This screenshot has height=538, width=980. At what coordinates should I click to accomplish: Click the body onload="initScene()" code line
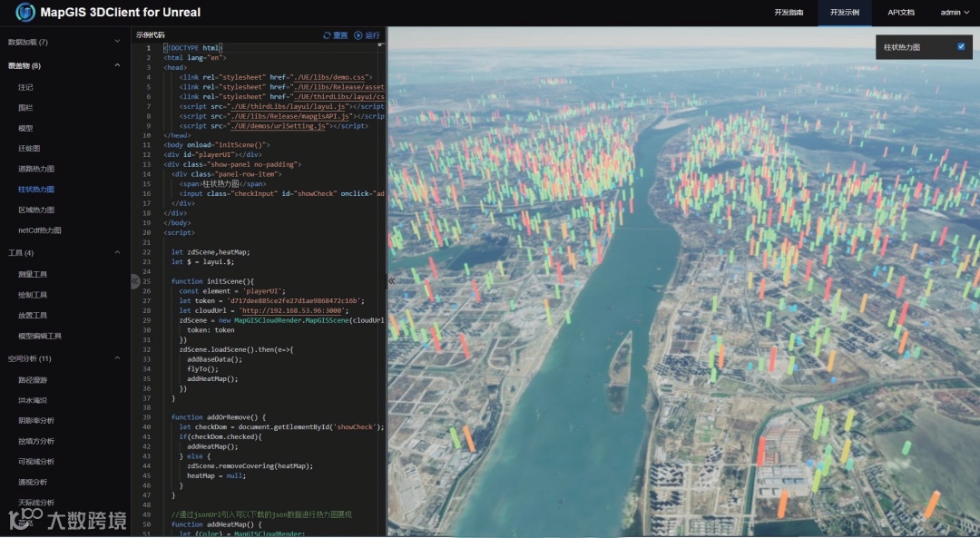pyautogui.click(x=217, y=145)
